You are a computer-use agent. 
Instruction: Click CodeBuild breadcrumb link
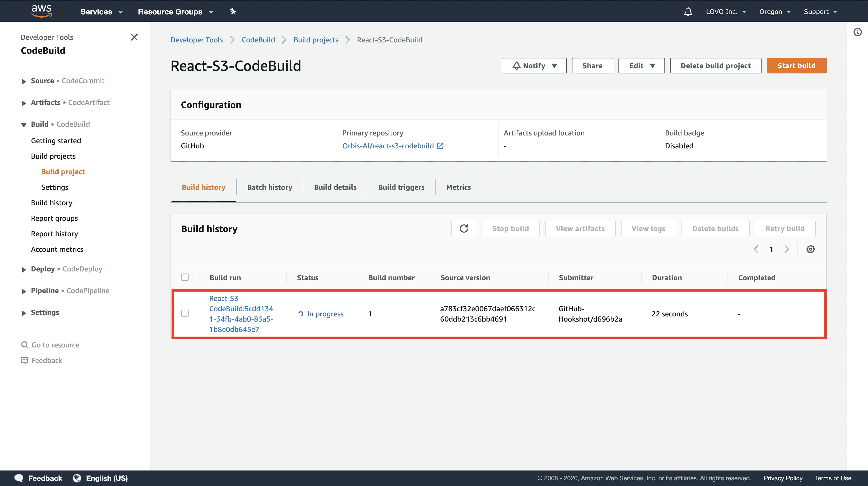pos(258,40)
